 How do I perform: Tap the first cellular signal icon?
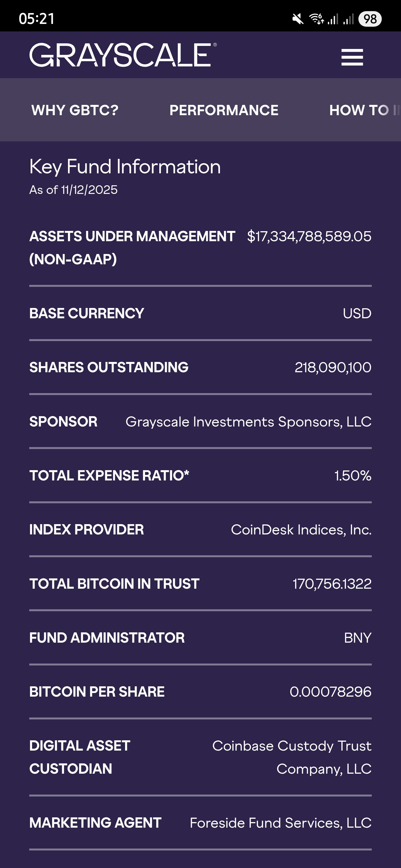pos(333,19)
